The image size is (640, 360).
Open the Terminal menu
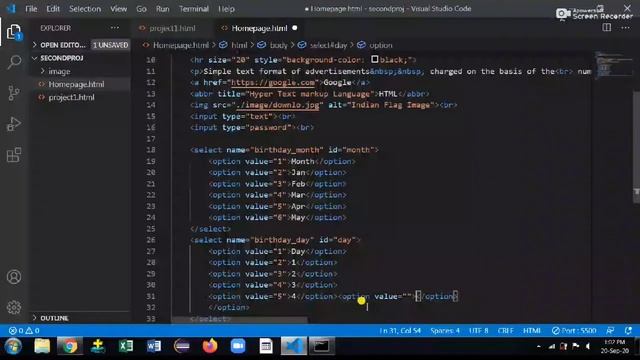click(x=194, y=9)
